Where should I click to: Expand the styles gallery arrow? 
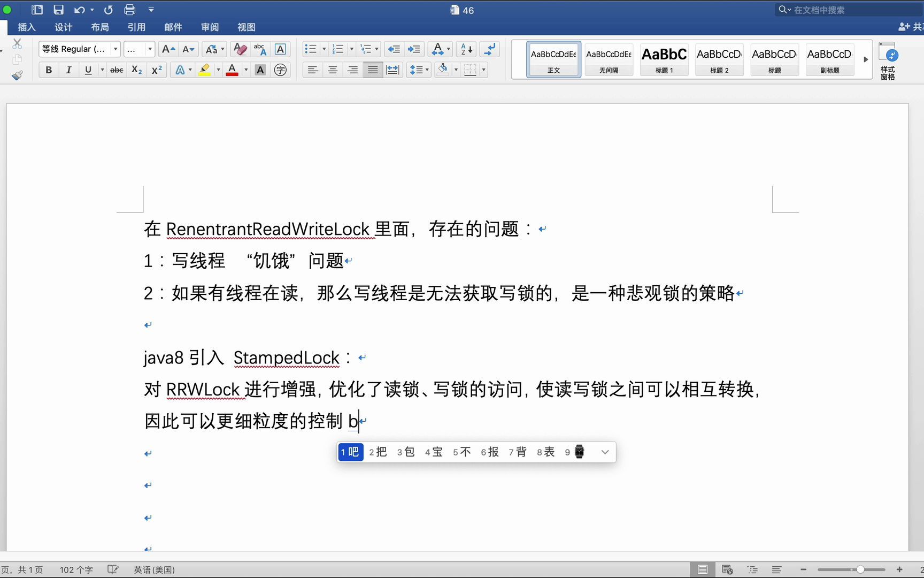click(x=866, y=59)
